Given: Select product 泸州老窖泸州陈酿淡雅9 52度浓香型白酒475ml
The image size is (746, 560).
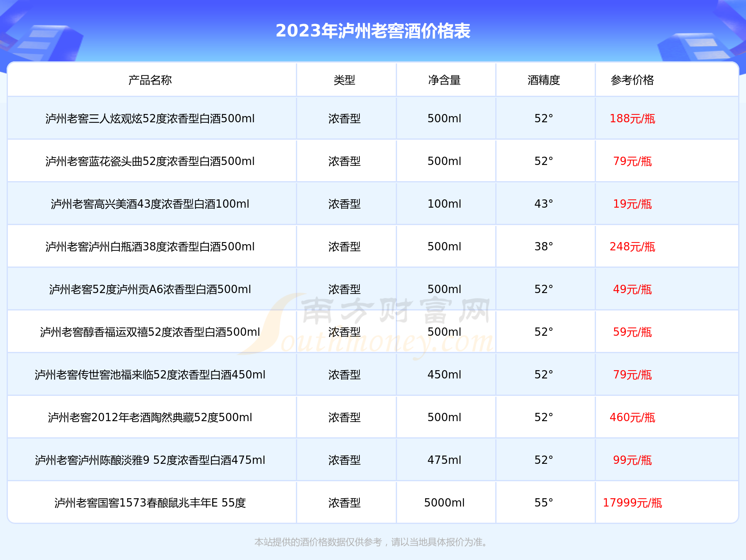Looking at the screenshot, I should pos(150,460).
